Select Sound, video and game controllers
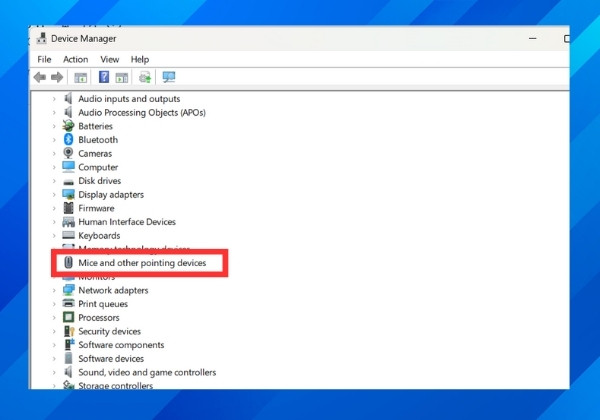600x420 pixels. pyautogui.click(x=147, y=372)
